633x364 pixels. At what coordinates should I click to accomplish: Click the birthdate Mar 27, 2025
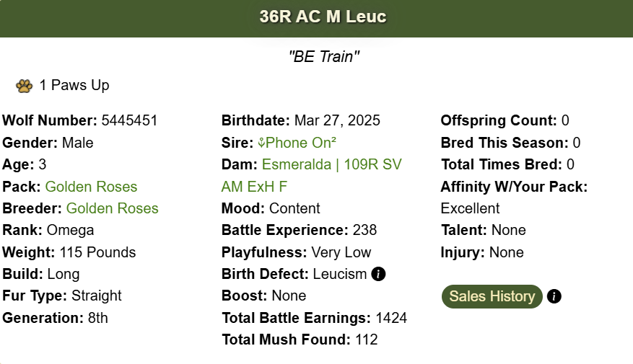336,120
